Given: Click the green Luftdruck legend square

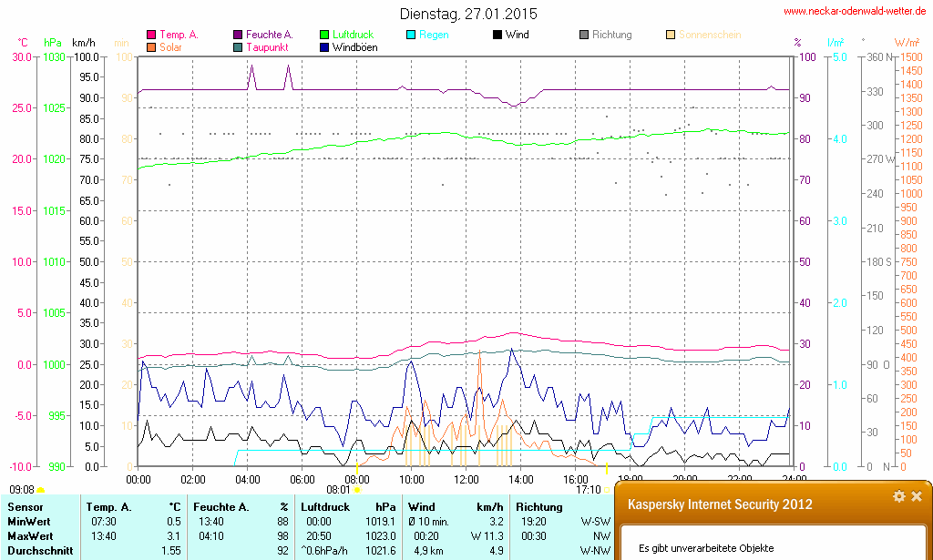Looking at the screenshot, I should click(324, 35).
